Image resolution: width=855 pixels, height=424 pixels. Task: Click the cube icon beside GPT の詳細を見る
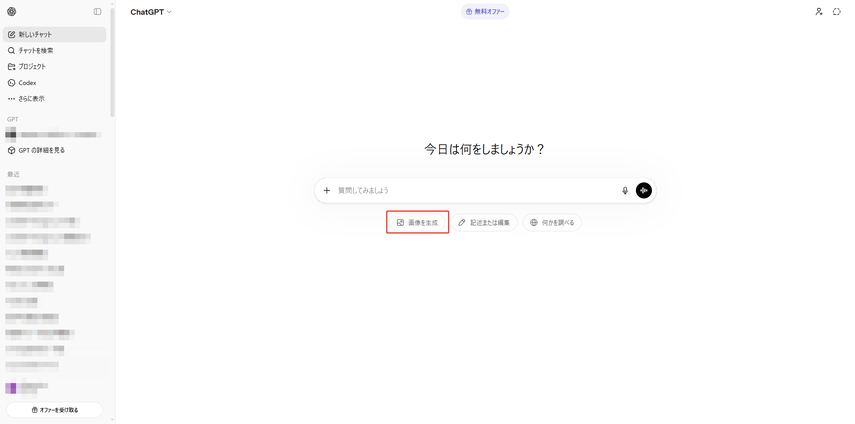click(11, 150)
